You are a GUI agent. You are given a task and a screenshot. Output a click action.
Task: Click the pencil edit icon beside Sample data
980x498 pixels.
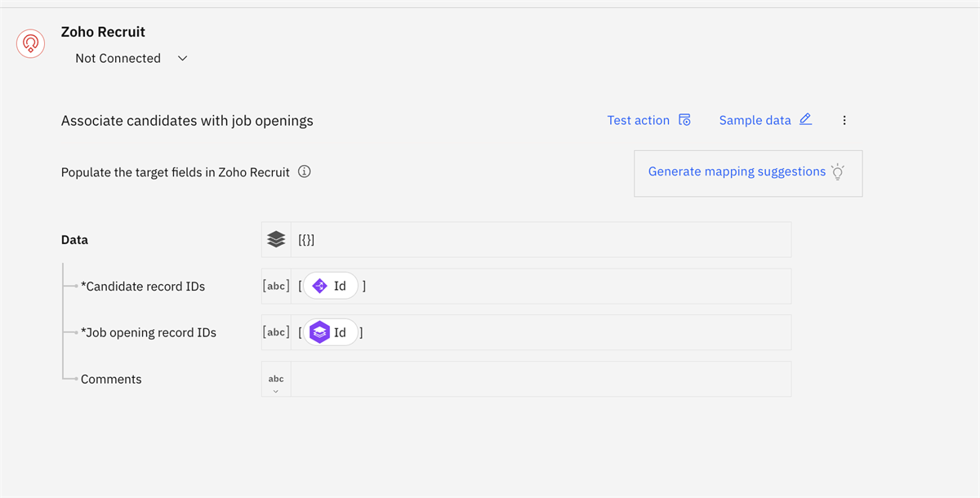[805, 119]
